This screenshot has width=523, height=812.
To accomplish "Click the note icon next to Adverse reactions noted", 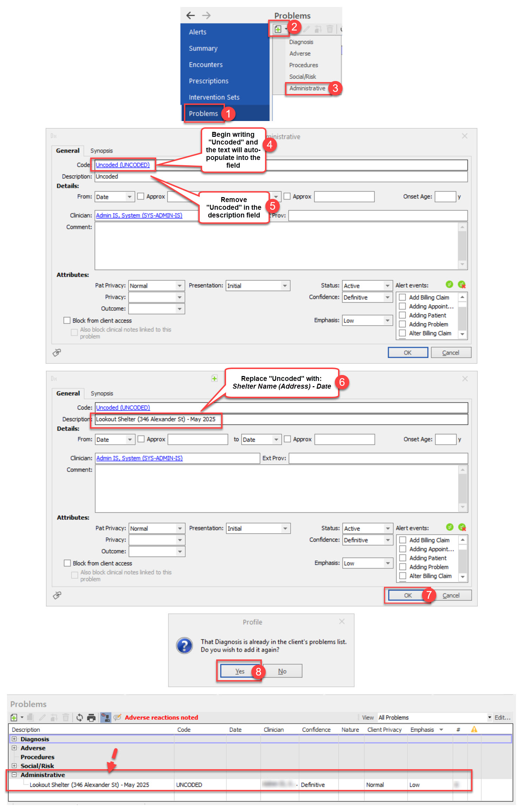I will [x=117, y=717].
